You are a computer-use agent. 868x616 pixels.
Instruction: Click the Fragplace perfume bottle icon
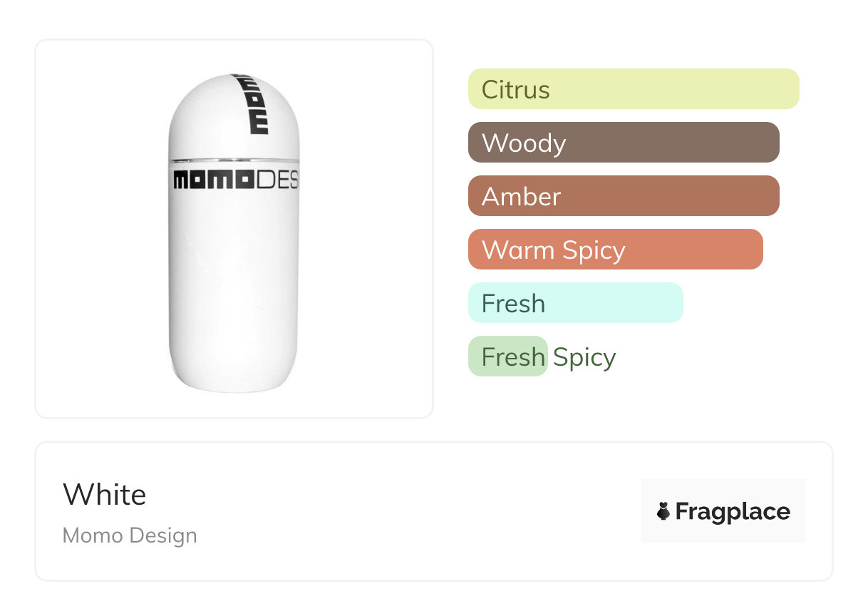pyautogui.click(x=663, y=511)
